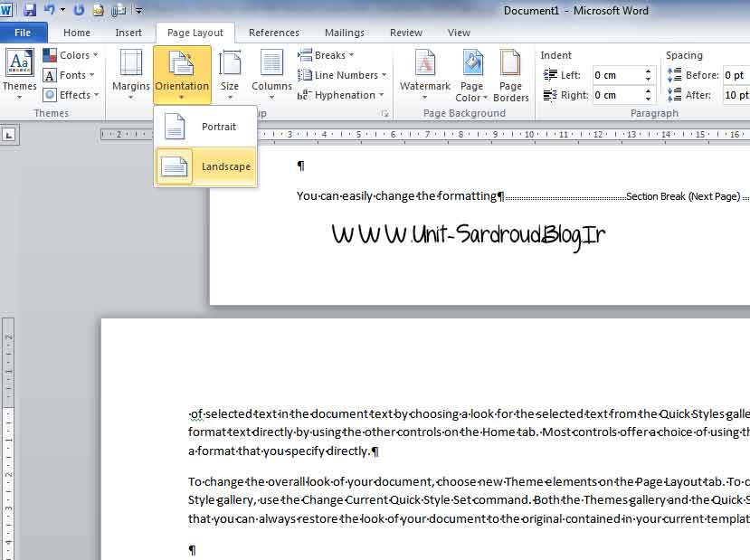Add a Watermark to the page
750x560 pixels.
click(x=424, y=72)
